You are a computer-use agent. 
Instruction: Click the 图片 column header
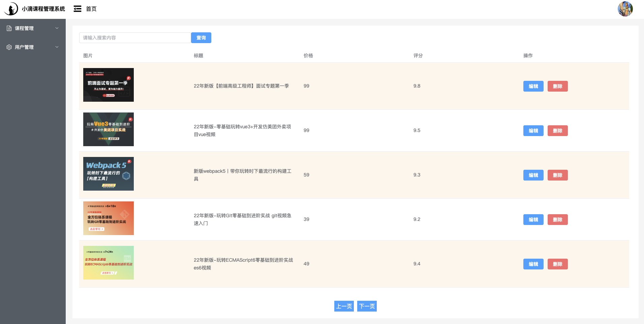click(88, 56)
